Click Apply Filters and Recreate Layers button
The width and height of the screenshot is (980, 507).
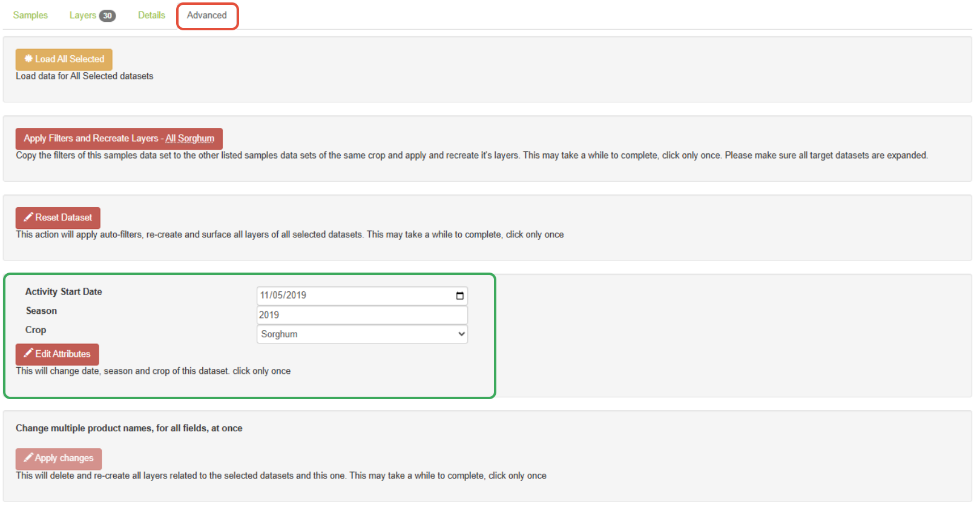[119, 138]
